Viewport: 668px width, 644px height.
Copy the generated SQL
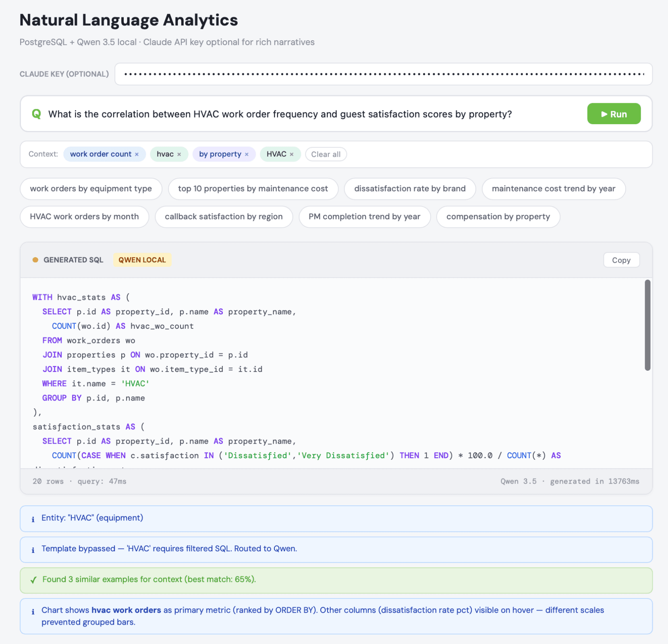pos(621,260)
